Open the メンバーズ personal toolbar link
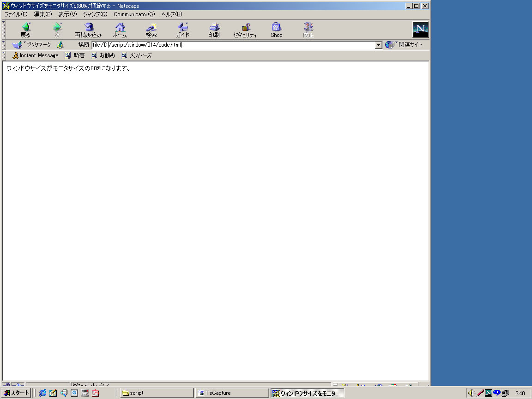Image resolution: width=532 pixels, height=399 pixels. point(136,55)
